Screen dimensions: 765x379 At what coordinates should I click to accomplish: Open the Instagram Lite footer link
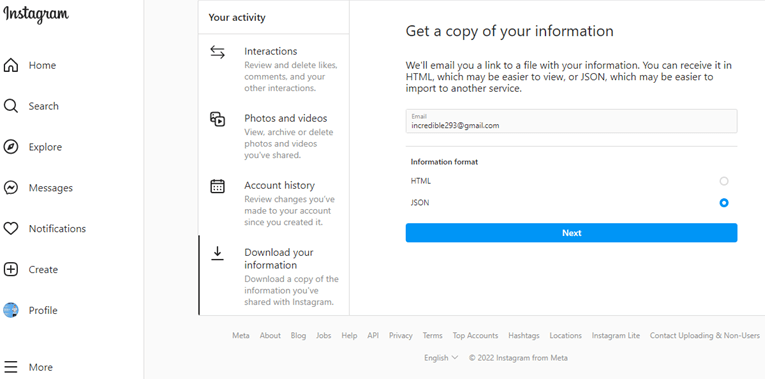point(616,336)
